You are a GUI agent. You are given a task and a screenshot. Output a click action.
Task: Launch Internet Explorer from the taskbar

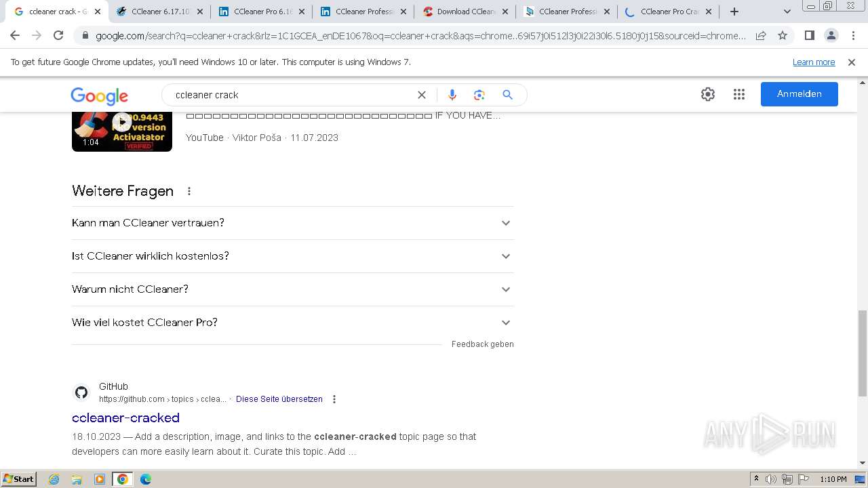pyautogui.click(x=54, y=479)
